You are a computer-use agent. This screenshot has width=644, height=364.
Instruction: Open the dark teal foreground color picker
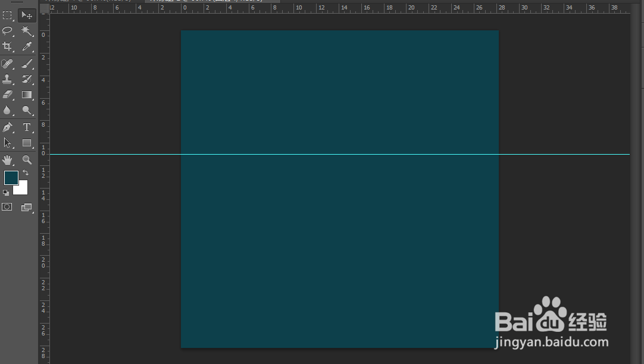(11, 178)
